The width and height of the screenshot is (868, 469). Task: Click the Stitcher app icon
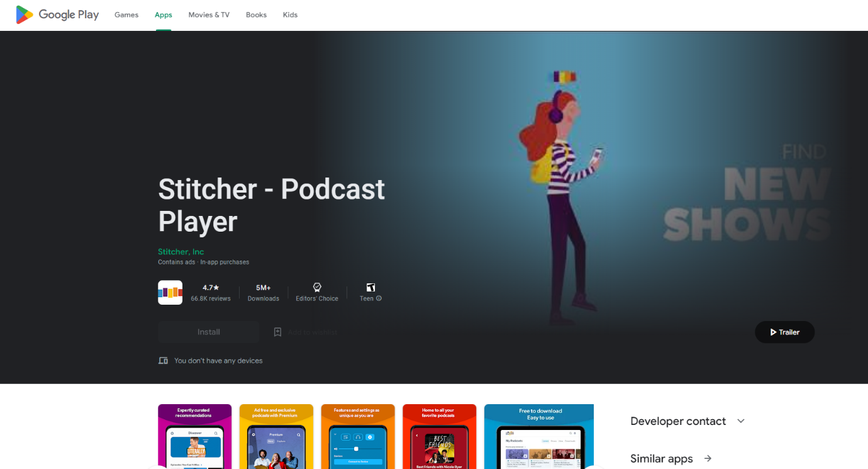[x=170, y=292]
